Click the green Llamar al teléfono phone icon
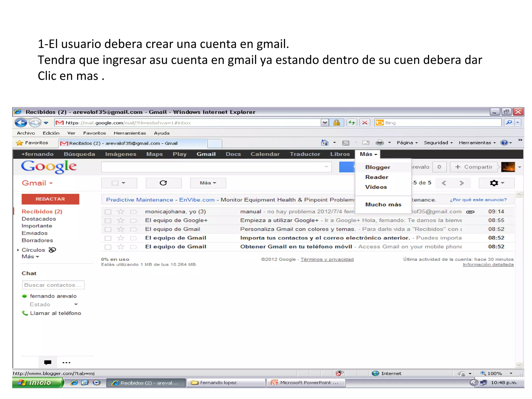This screenshot has height=399, width=532. pos(25,313)
